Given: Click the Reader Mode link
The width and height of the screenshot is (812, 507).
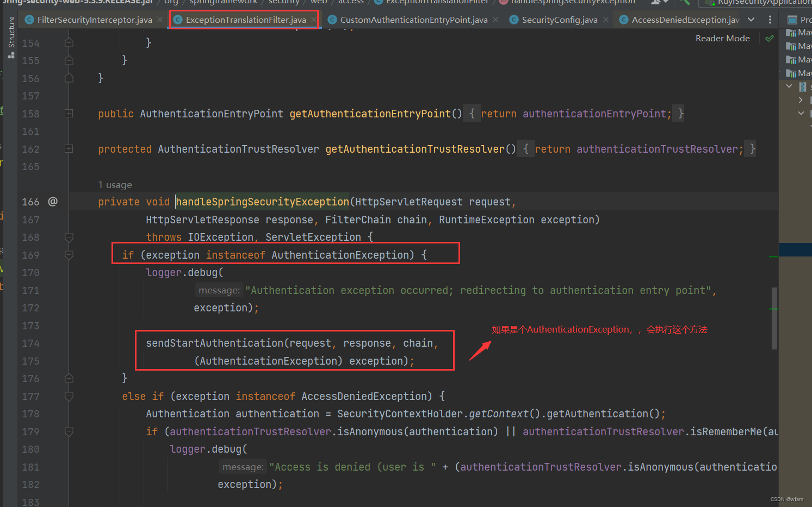Looking at the screenshot, I should pos(722,38).
